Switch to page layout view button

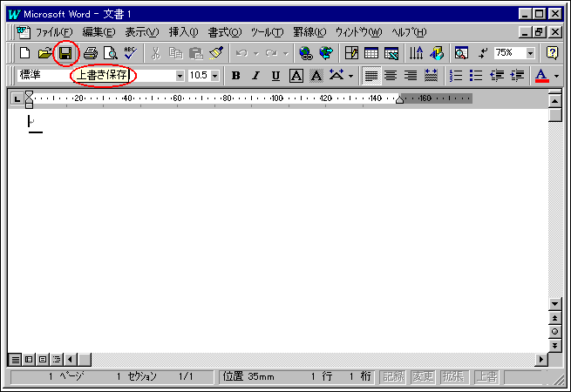tap(43, 360)
